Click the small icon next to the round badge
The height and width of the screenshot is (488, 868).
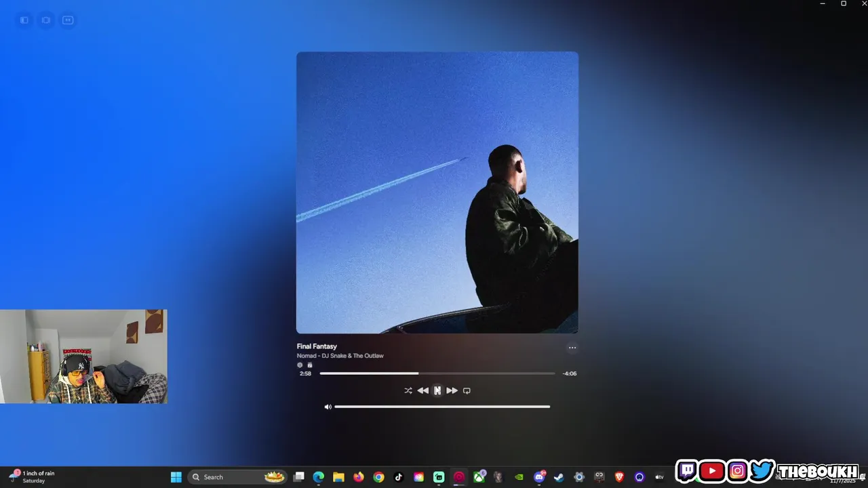pos(310,365)
